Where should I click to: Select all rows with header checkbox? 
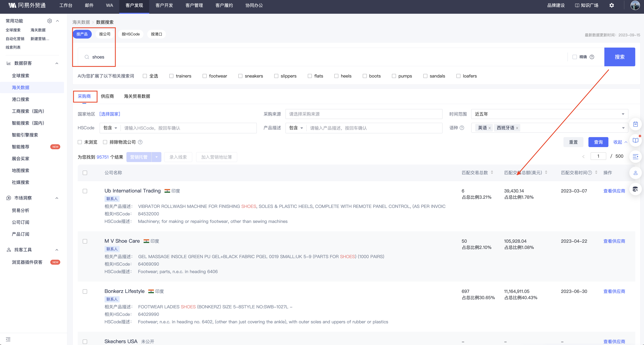pyautogui.click(x=85, y=173)
